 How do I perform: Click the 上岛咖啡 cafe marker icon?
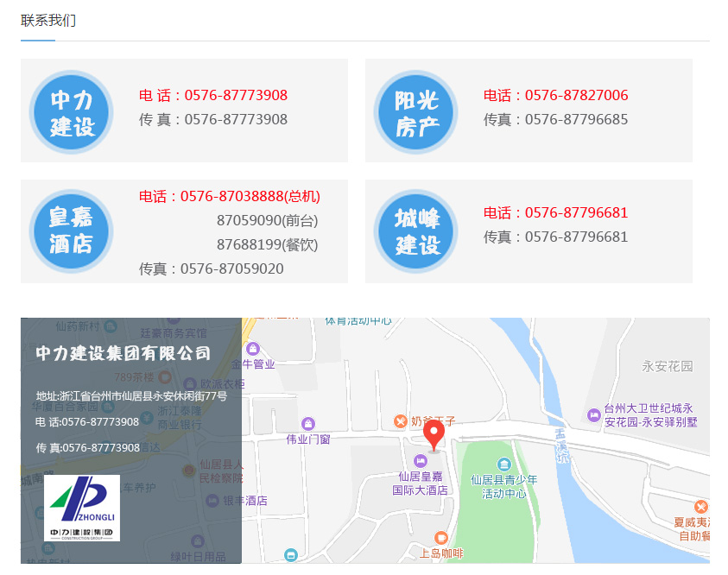(x=440, y=537)
